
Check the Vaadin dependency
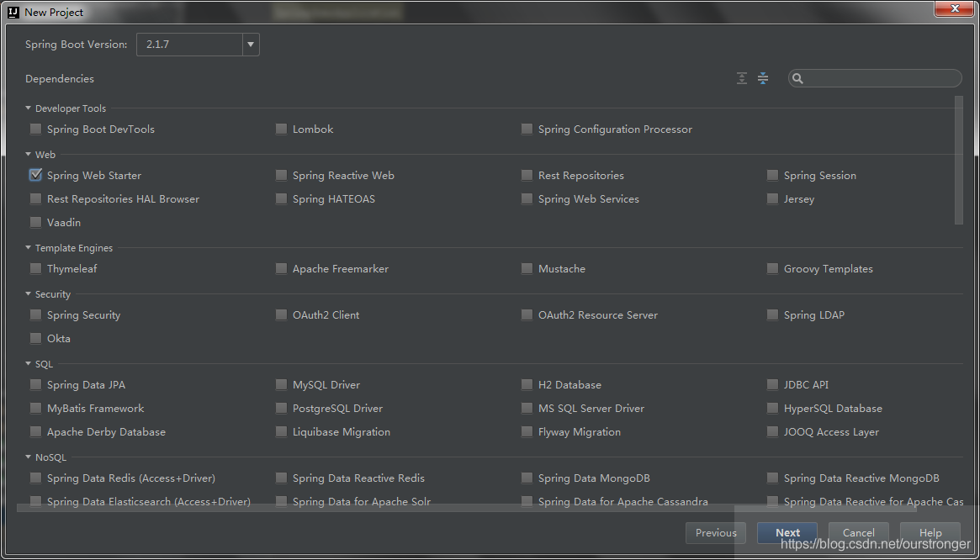pos(35,223)
